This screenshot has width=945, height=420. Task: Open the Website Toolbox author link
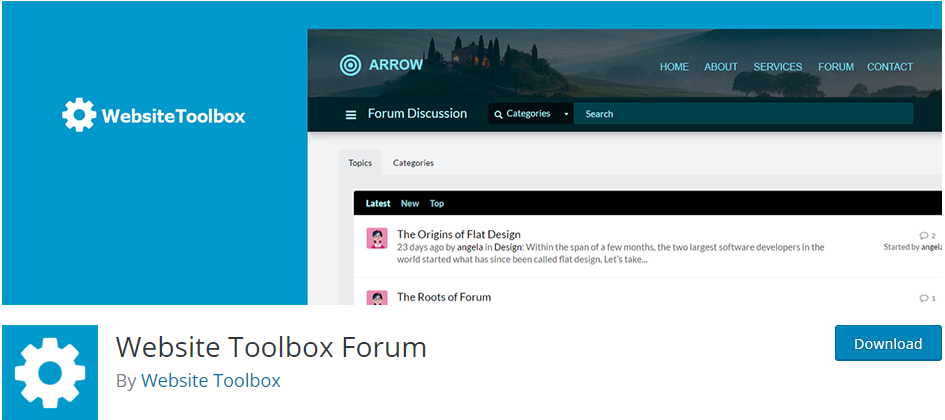211,381
